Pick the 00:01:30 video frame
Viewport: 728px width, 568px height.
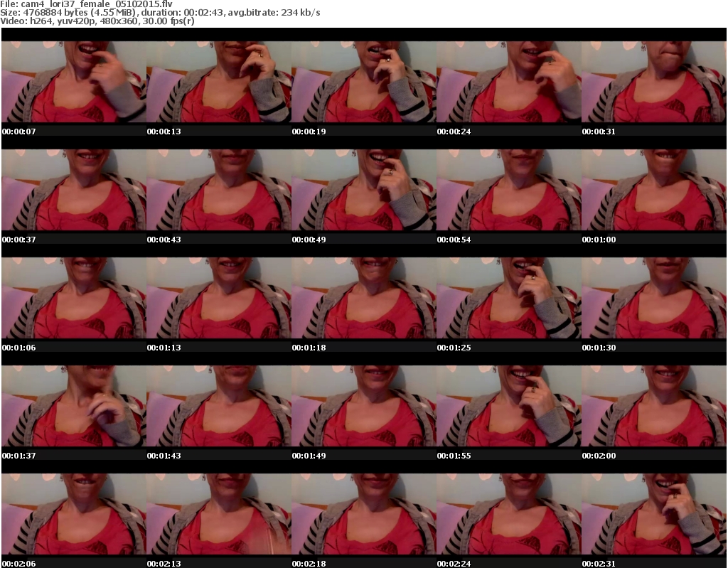pyautogui.click(x=654, y=298)
